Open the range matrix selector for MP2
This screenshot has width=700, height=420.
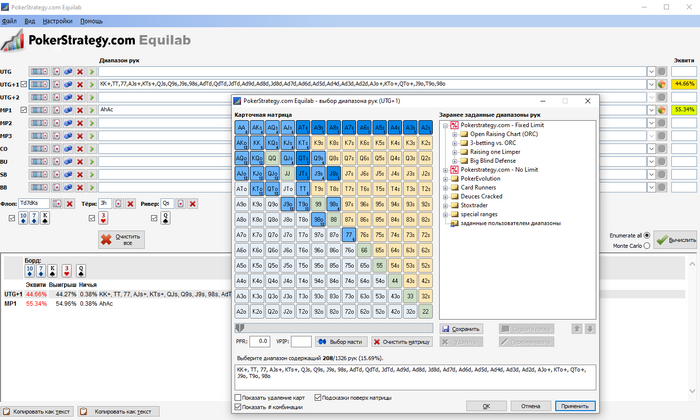pos(39,123)
